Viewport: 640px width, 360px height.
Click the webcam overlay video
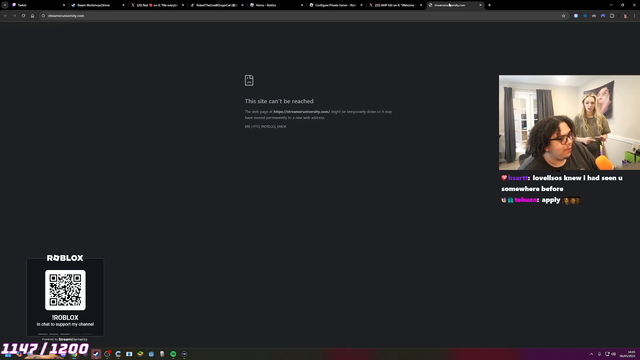569,122
